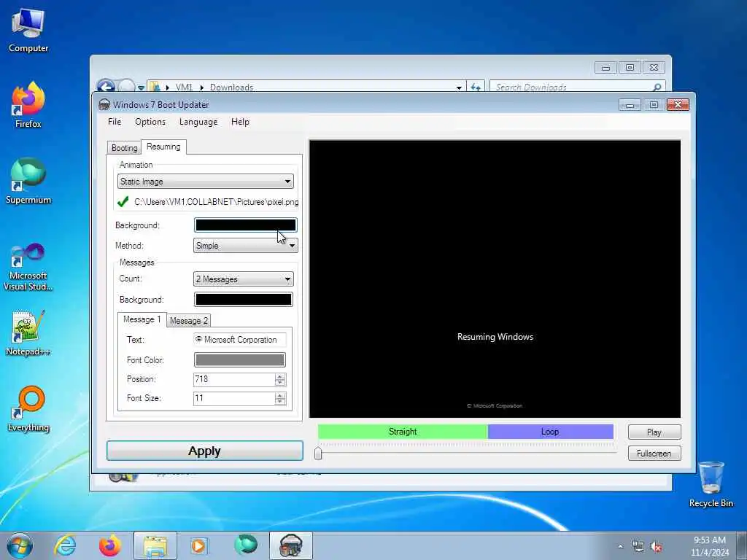Image resolution: width=747 pixels, height=560 pixels.
Task: Open the Explorer recent pages dropdown arrow
Action: 141,87
